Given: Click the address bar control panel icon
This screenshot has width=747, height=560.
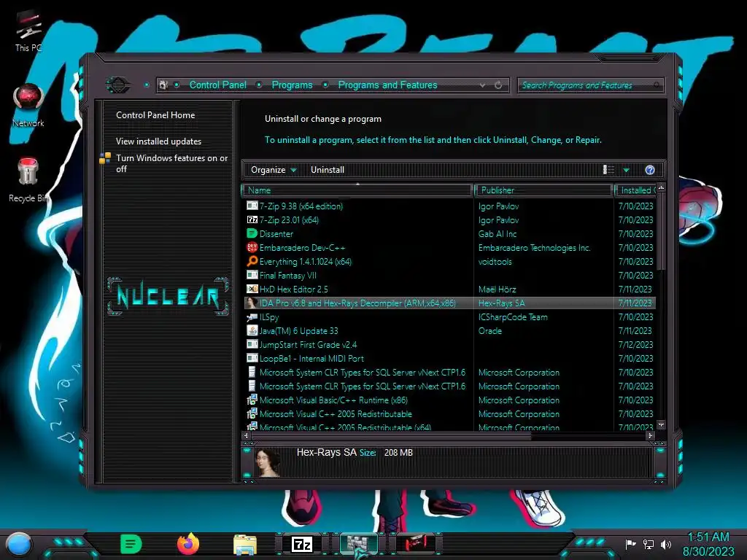Looking at the screenshot, I should (163, 85).
